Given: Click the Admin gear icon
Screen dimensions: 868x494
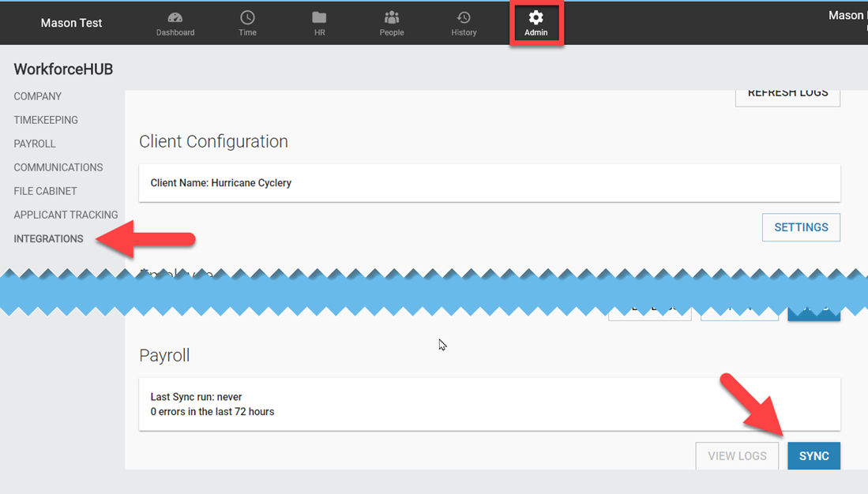Looking at the screenshot, I should point(535,18).
